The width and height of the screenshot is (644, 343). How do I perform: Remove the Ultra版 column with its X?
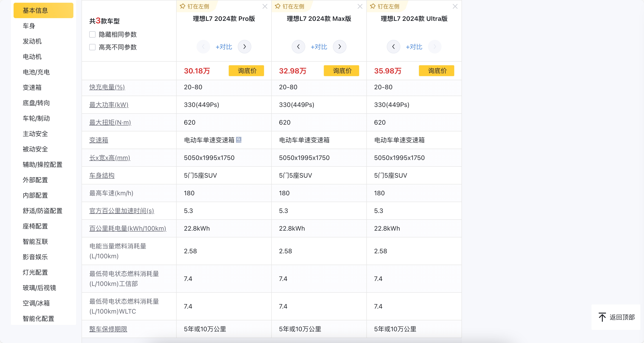coord(455,6)
